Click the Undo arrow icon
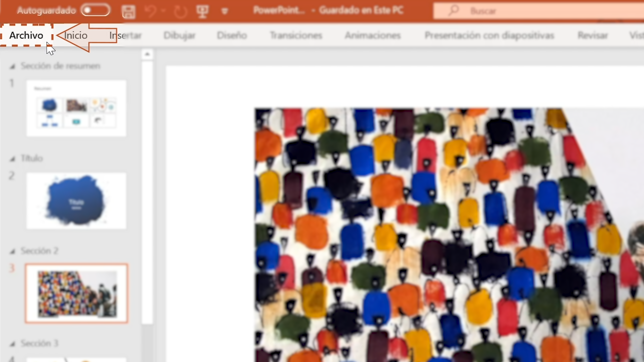The width and height of the screenshot is (644, 362). (x=150, y=11)
